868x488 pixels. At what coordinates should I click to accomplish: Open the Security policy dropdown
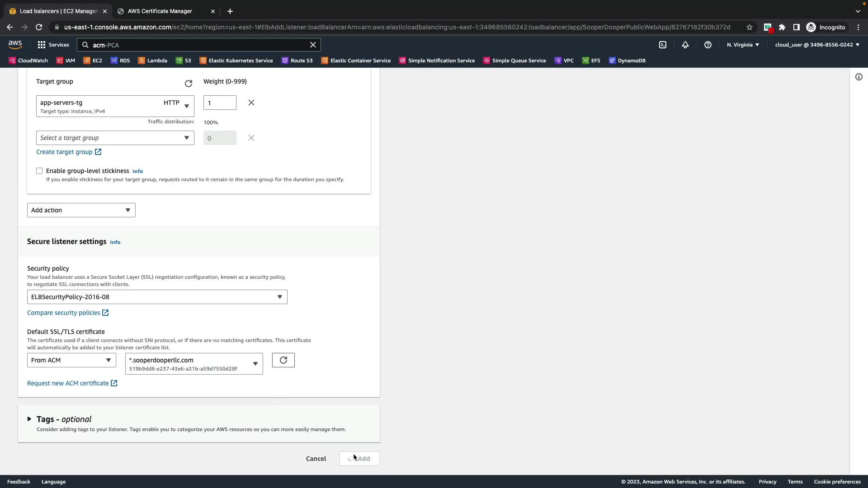157,297
